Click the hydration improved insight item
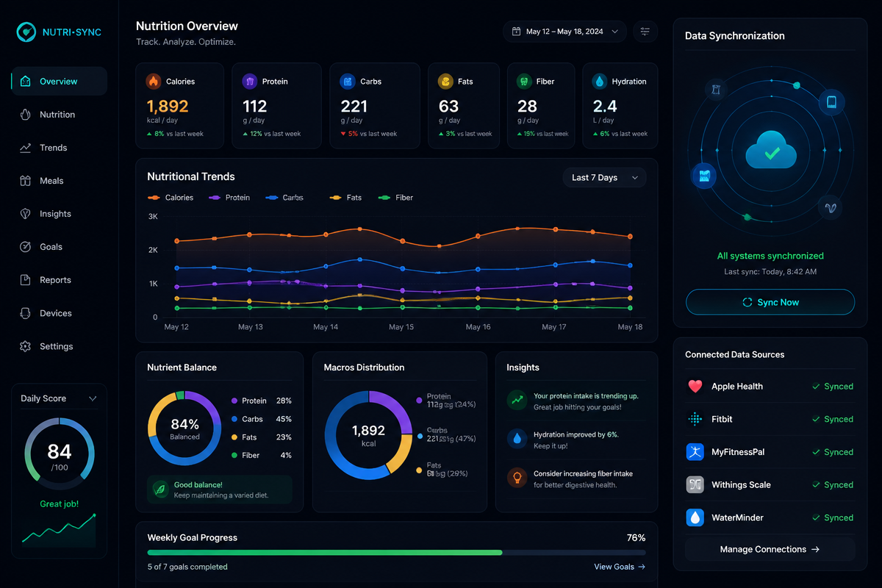 point(576,440)
